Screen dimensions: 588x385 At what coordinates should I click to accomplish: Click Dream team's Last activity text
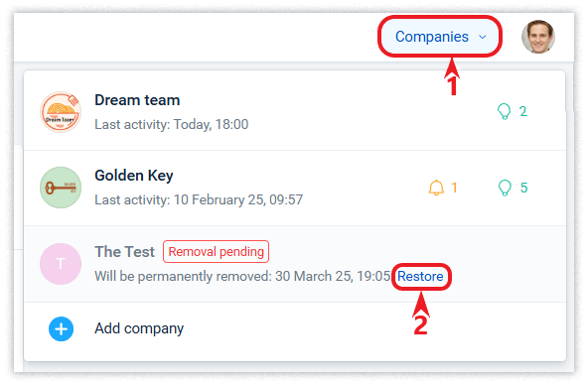(x=172, y=124)
